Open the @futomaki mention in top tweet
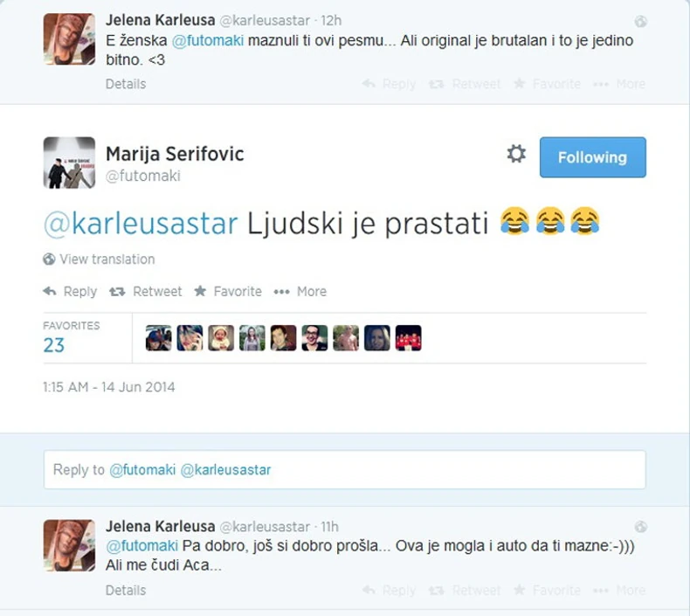The width and height of the screenshot is (690, 616). tap(207, 40)
